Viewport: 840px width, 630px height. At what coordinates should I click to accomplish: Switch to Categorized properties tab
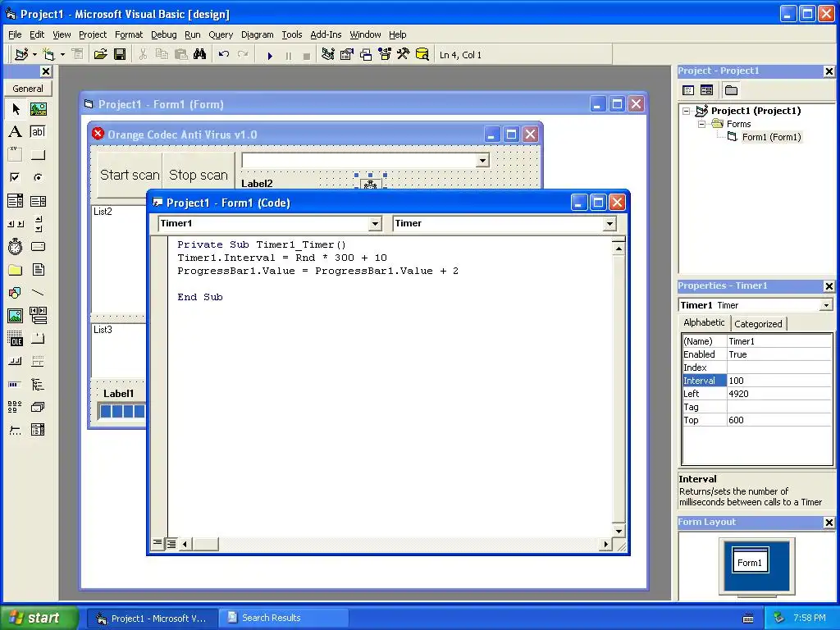(758, 323)
